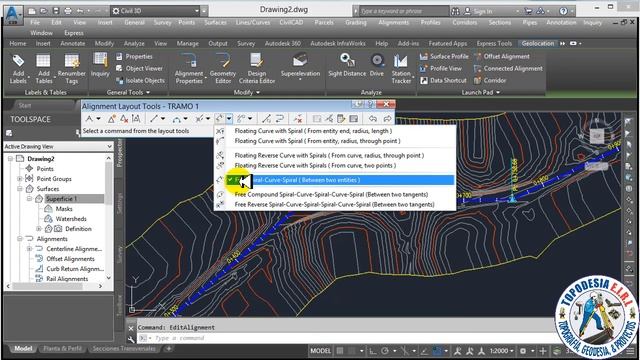Click the Break-apart PI tool icon
Image resolution: width=640 pixels, height=360 pixels.
tap(136, 119)
